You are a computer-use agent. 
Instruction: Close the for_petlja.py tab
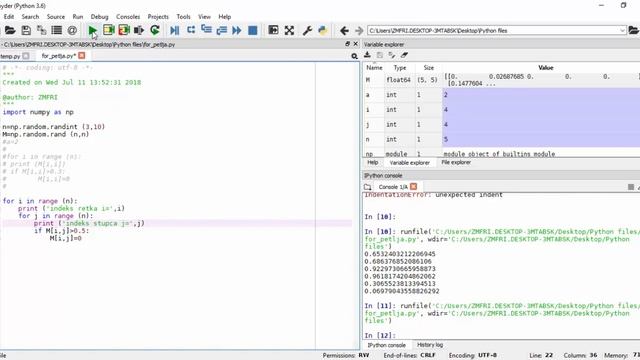tap(82, 56)
